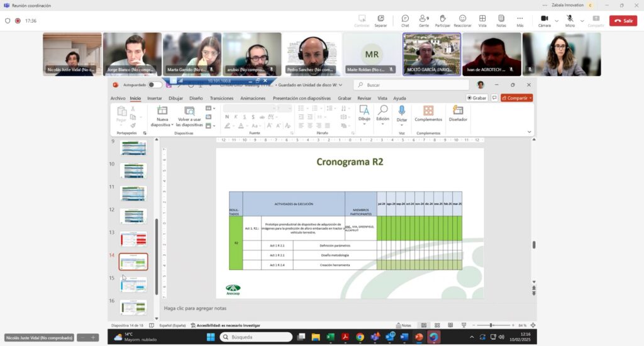The height and width of the screenshot is (346, 644).
Task: Open the Edición dropdown
Action: coord(382,115)
